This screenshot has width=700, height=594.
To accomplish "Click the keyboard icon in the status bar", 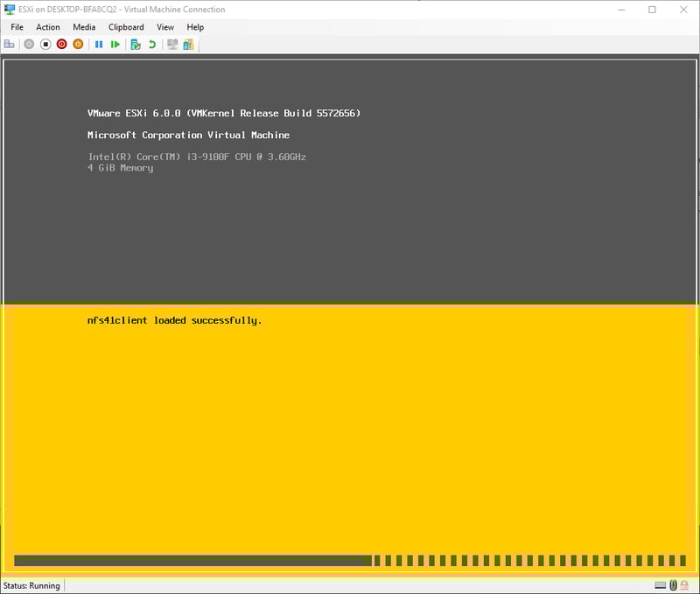I will click(x=660, y=585).
